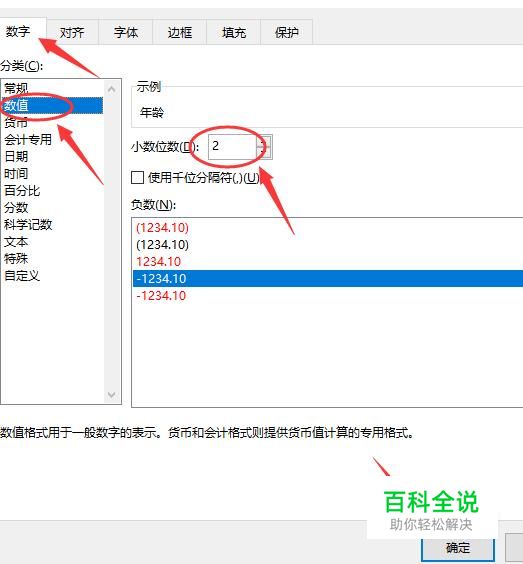
Task: Open the 字体 tab
Action: 126,33
